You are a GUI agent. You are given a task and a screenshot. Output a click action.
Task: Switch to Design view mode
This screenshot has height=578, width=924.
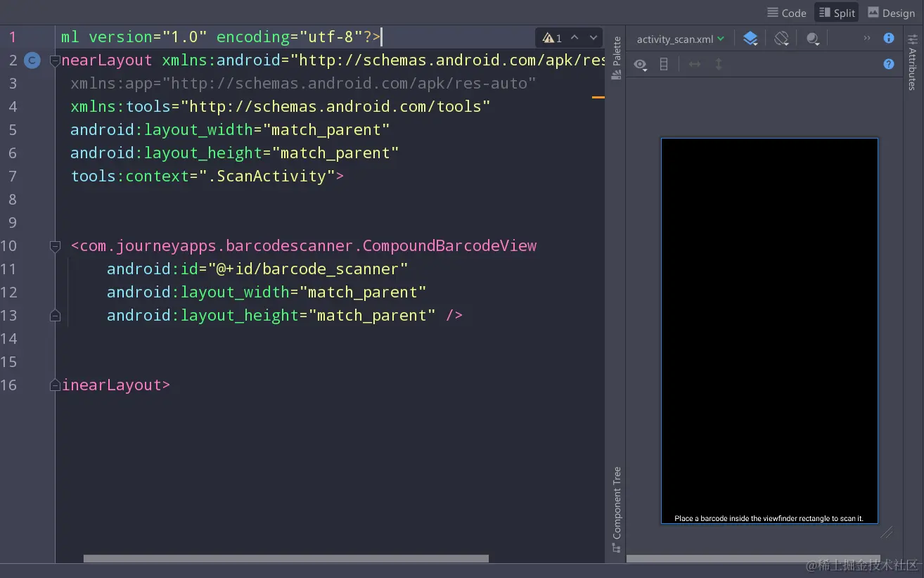[891, 13]
